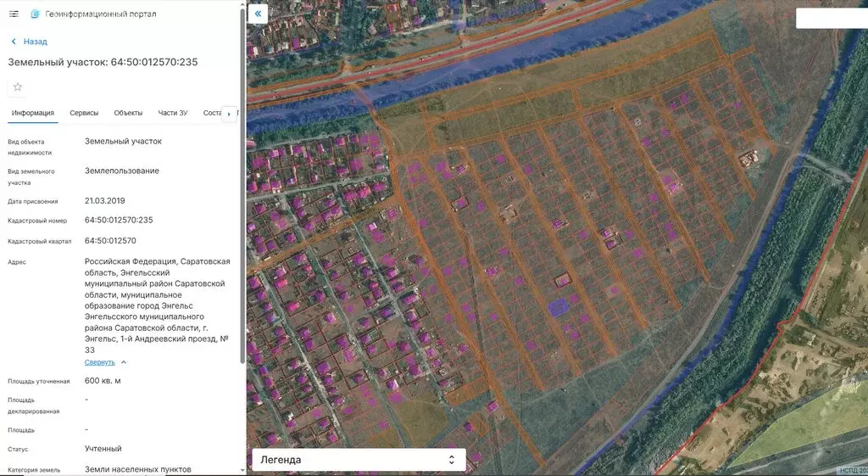Open the Части ЗУ tab

[x=173, y=113]
